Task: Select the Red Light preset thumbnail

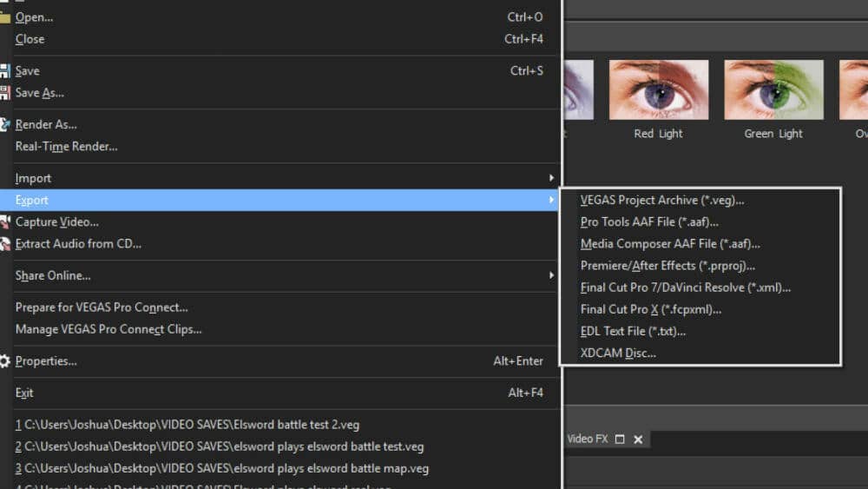Action: pos(659,89)
